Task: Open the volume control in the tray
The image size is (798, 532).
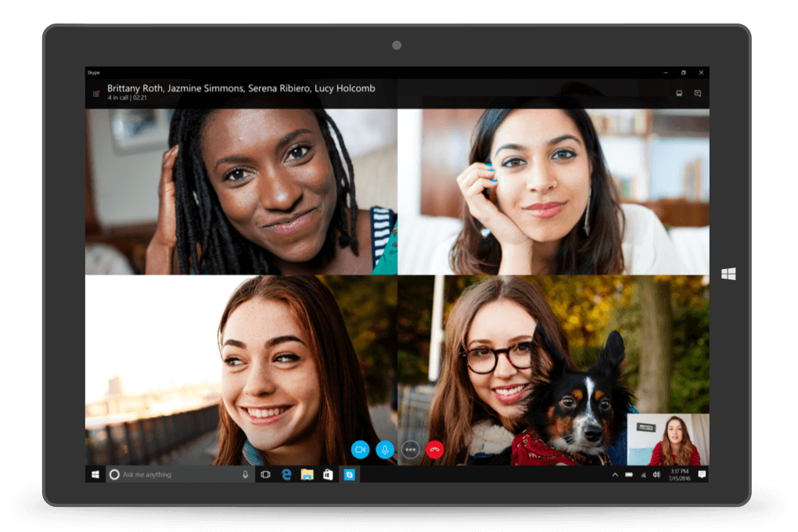Action: coord(657,474)
